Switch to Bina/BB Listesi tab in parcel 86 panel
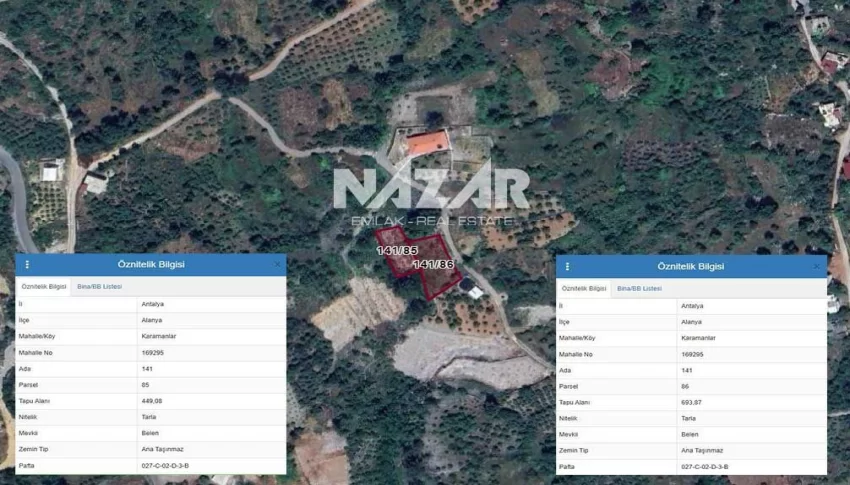850x485 pixels. tap(639, 288)
